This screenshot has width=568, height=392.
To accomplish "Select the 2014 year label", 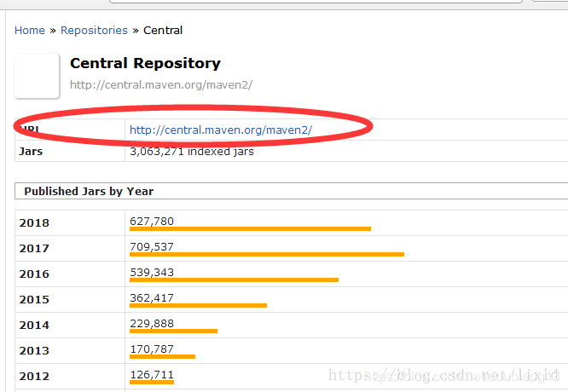I will (34, 326).
